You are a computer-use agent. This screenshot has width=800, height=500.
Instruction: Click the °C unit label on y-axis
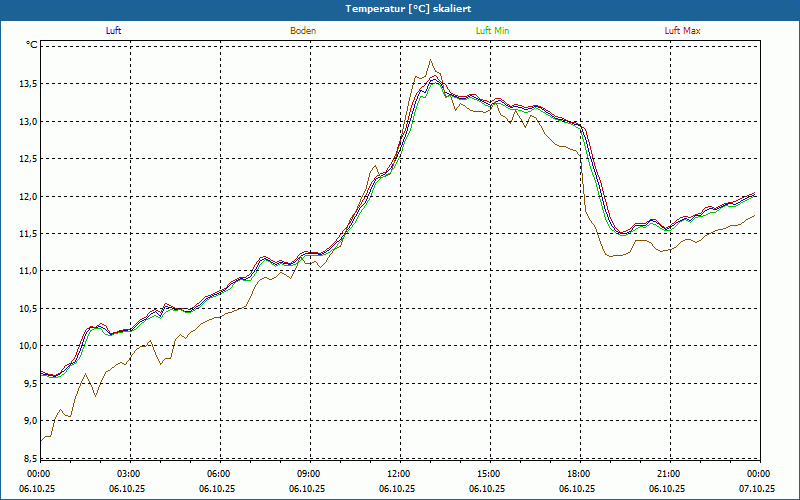coord(31,45)
